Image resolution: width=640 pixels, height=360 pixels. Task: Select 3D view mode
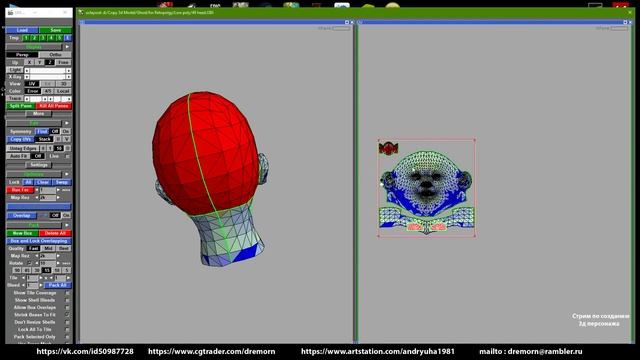(x=64, y=84)
